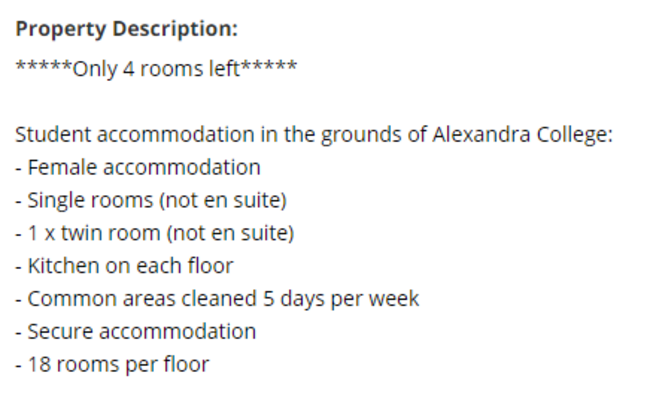The height and width of the screenshot is (397, 650).
Task: Click the word Secure
Action: coord(60,332)
